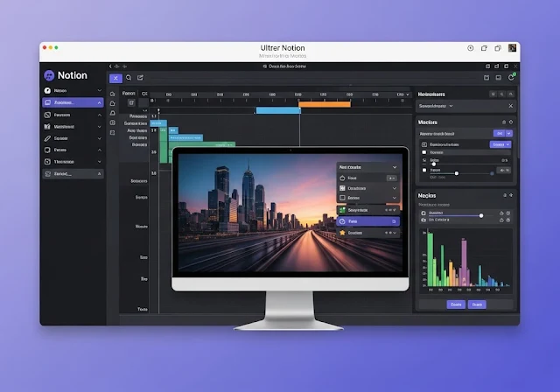The height and width of the screenshot is (392, 560).
Task: Click the purple Notion logo icon
Action: coord(49,75)
